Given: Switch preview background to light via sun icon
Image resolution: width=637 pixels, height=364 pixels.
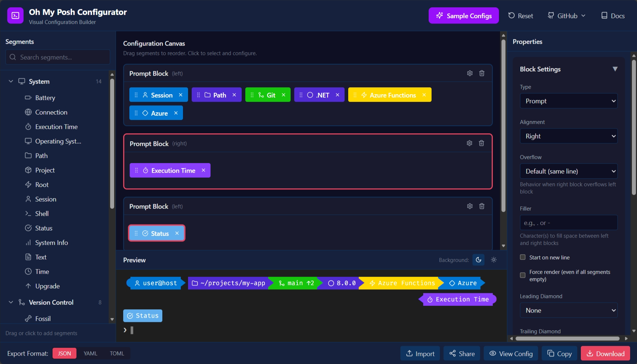Looking at the screenshot, I should 494,260.
